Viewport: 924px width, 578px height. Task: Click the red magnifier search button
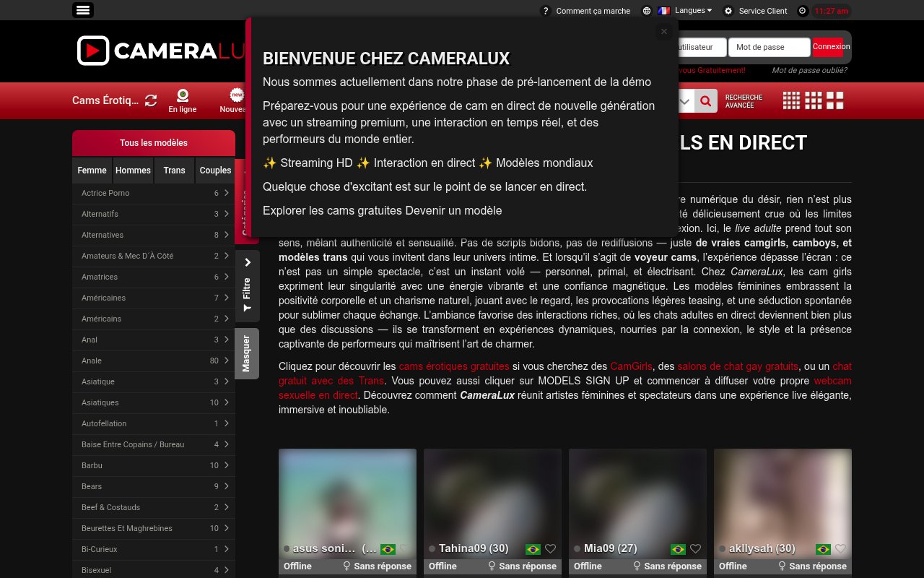click(x=706, y=101)
